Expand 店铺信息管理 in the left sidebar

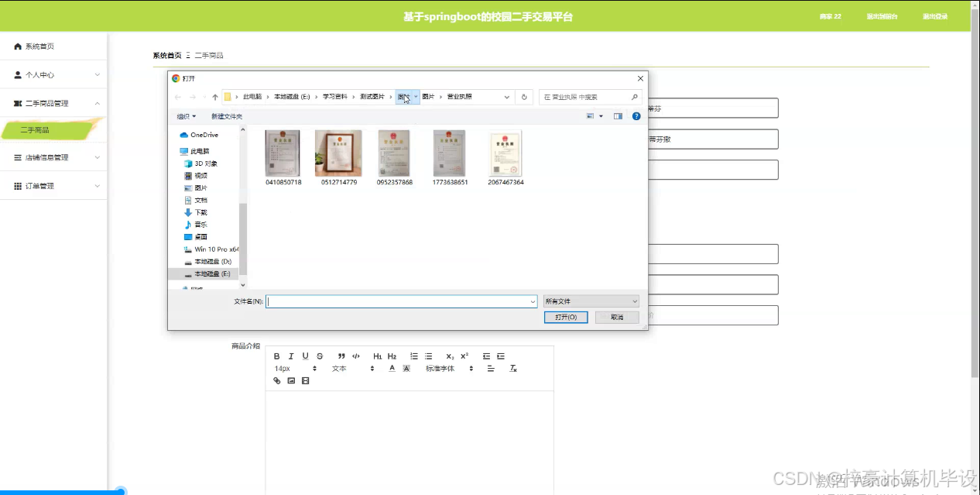click(53, 157)
